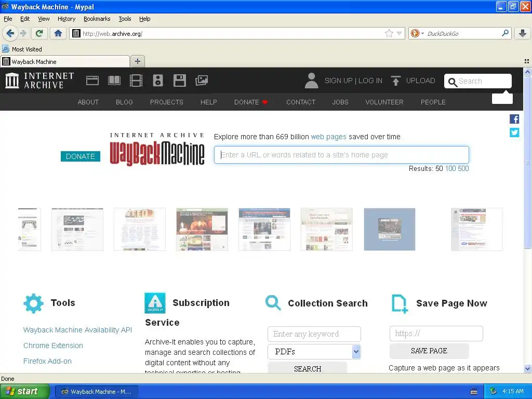
Task: Expand the PDFs collection dropdown
Action: click(x=314, y=352)
